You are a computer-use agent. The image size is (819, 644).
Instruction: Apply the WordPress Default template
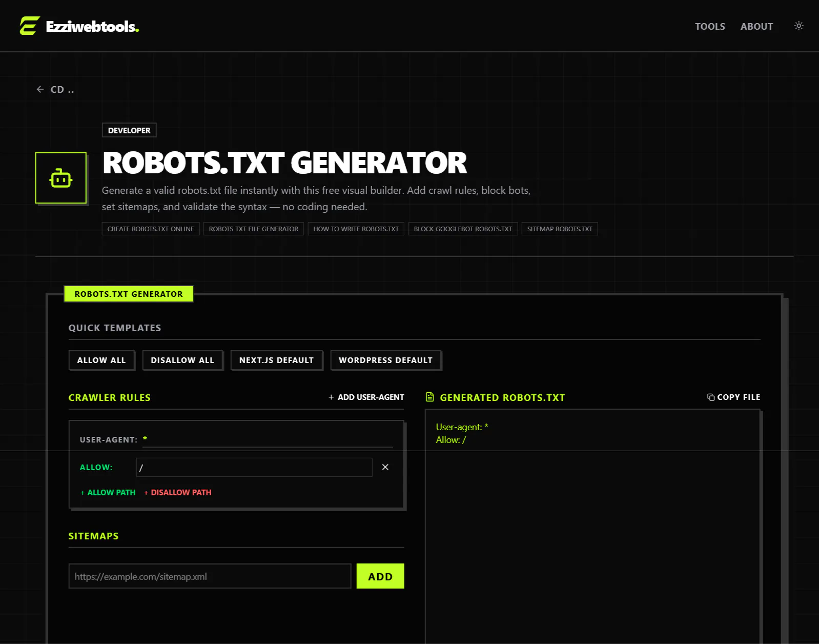click(x=385, y=360)
